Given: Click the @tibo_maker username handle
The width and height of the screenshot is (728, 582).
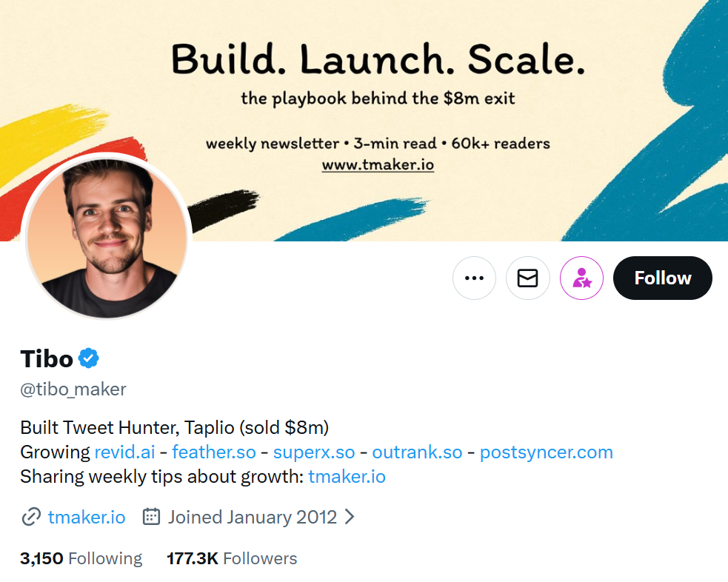Looking at the screenshot, I should point(73,389).
